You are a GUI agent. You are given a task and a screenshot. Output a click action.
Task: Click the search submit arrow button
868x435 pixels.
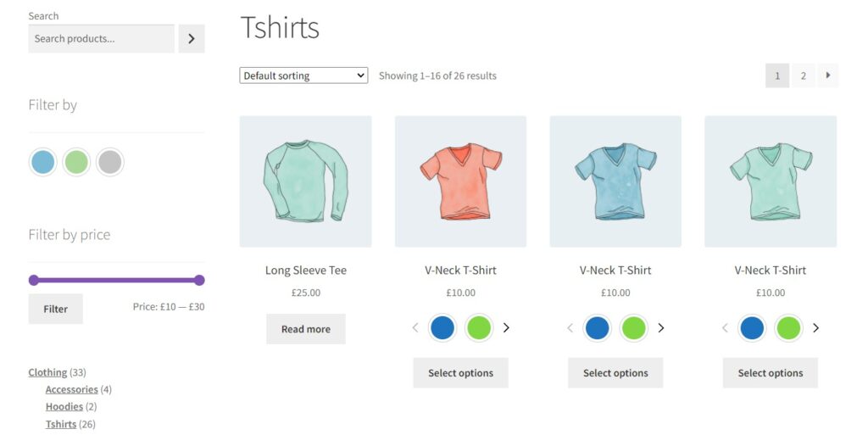pos(192,38)
